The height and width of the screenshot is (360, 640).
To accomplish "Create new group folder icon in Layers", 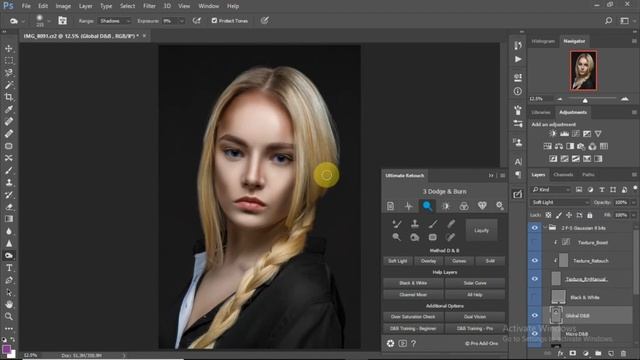I will tap(598, 353).
